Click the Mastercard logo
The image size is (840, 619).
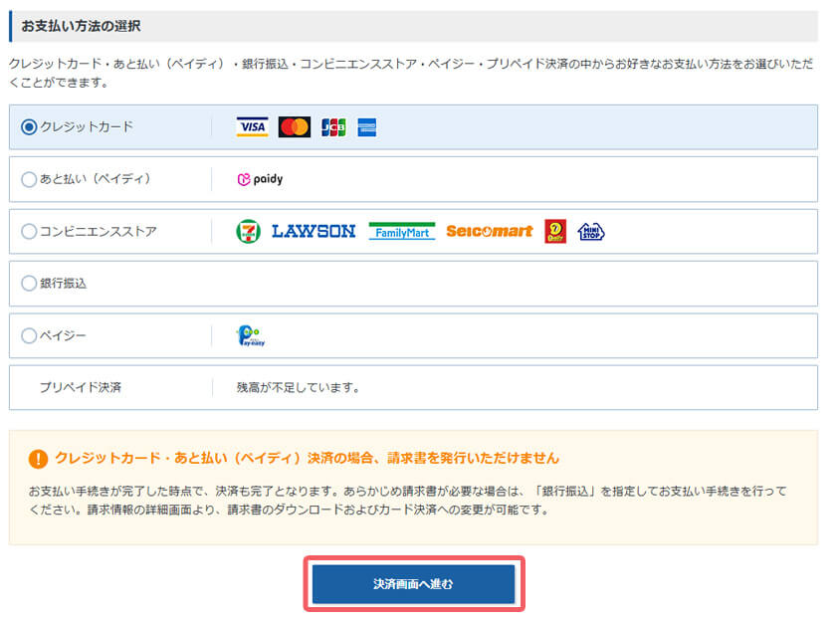[295, 127]
